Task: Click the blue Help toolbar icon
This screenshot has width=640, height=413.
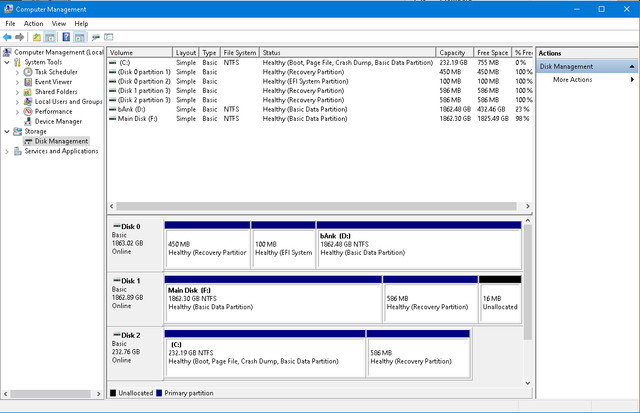Action: click(66, 37)
